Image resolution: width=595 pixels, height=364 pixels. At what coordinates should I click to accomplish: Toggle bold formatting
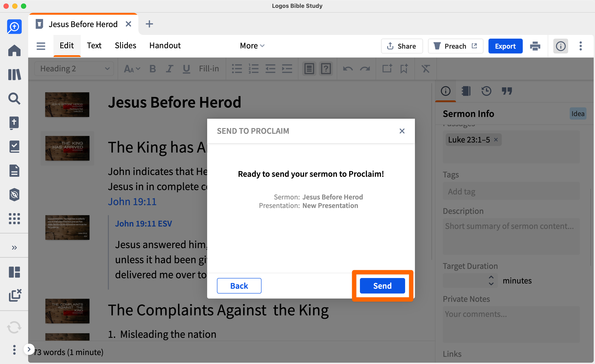152,69
